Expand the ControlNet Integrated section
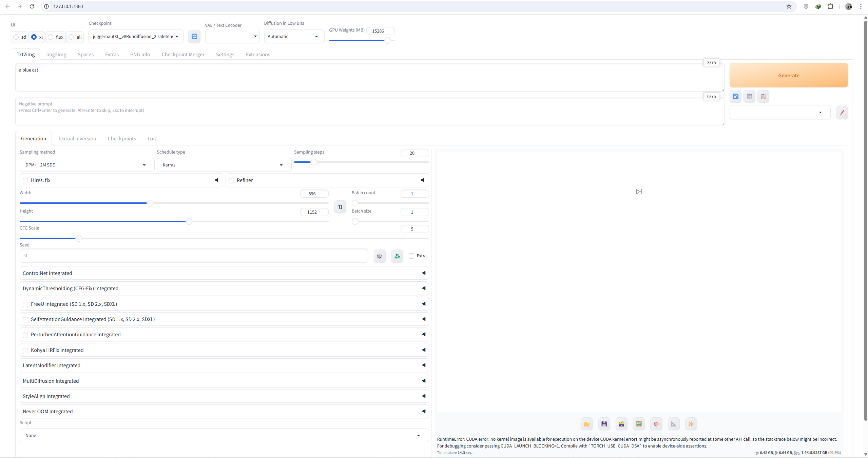 [224, 273]
